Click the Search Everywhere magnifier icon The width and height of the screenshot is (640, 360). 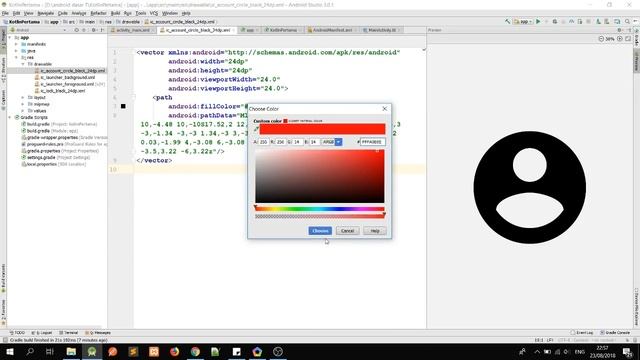tap(627, 22)
